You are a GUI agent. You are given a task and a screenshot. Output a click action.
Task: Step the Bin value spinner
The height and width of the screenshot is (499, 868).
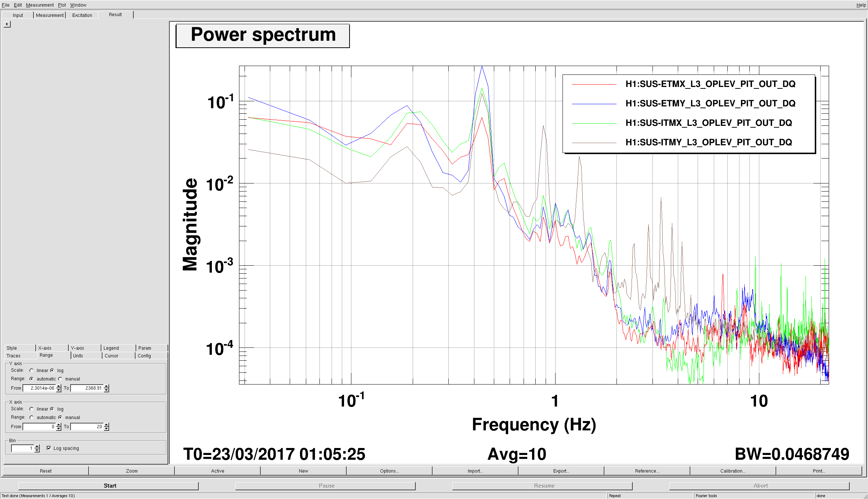click(37, 448)
